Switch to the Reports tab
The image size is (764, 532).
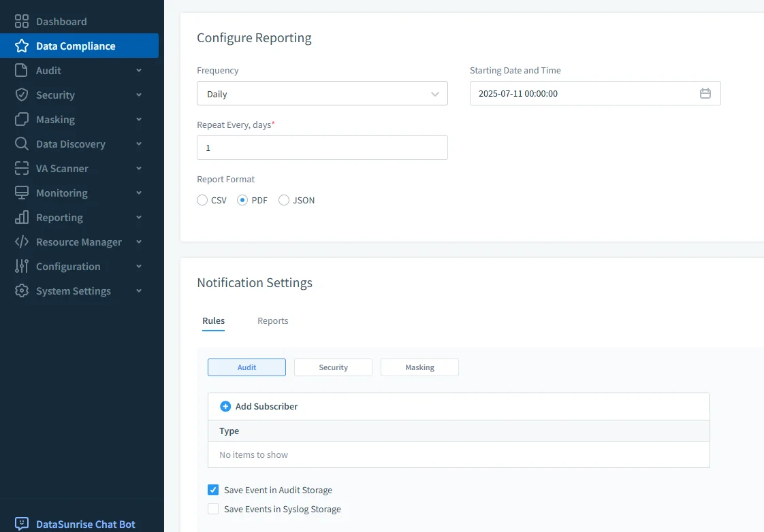point(272,320)
